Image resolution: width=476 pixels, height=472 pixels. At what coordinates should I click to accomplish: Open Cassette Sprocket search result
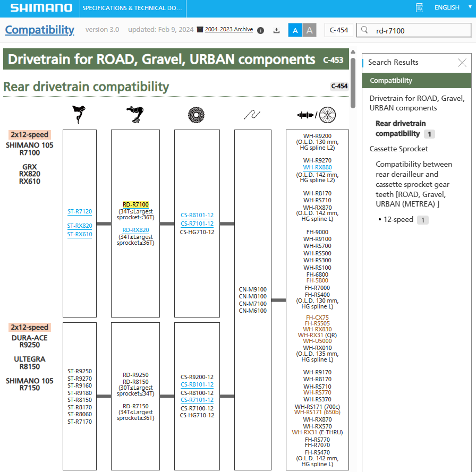[x=398, y=149]
